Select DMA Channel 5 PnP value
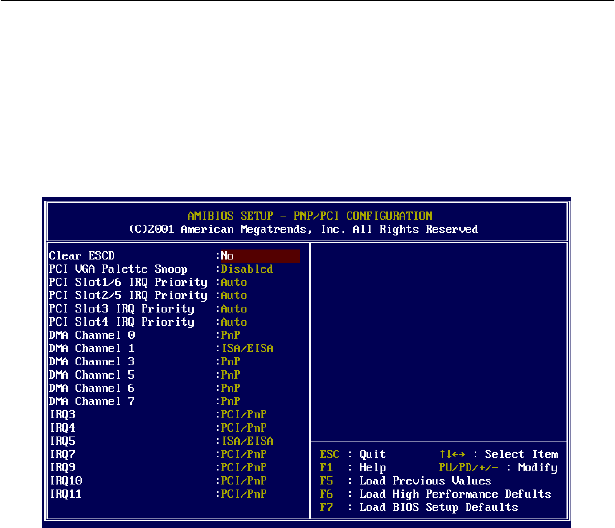Viewport: 615px width, 528px height. click(x=230, y=375)
